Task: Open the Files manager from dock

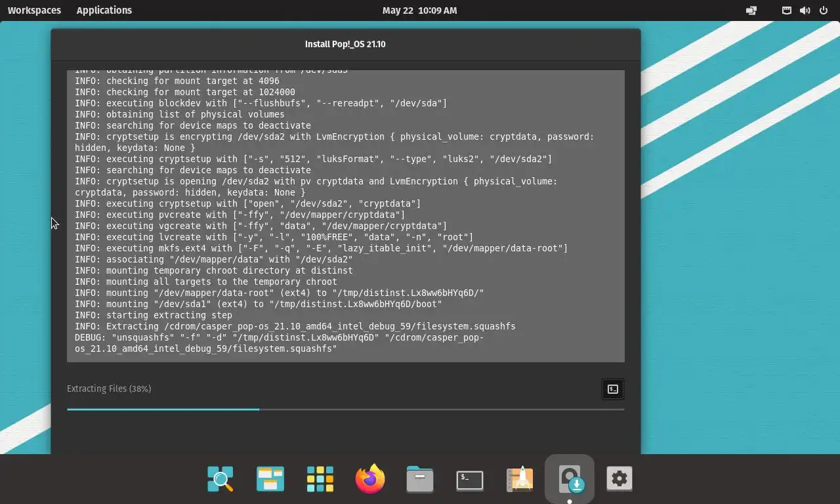Action: [420, 479]
